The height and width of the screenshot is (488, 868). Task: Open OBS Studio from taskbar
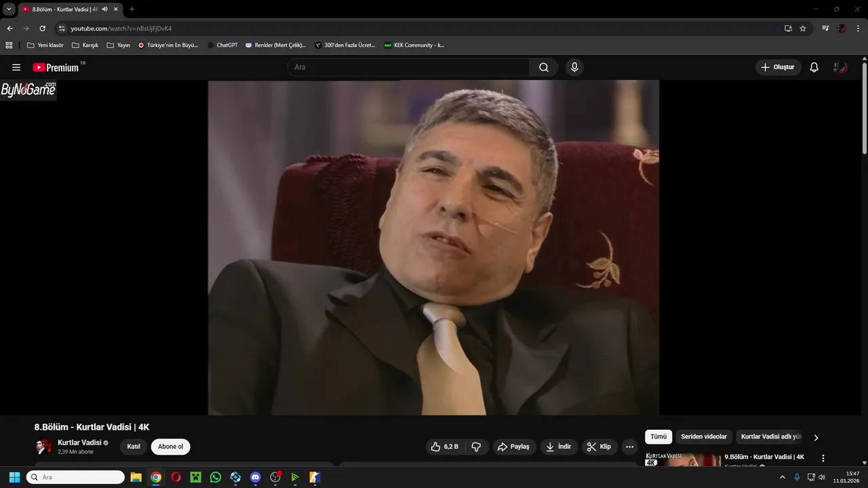point(275,477)
